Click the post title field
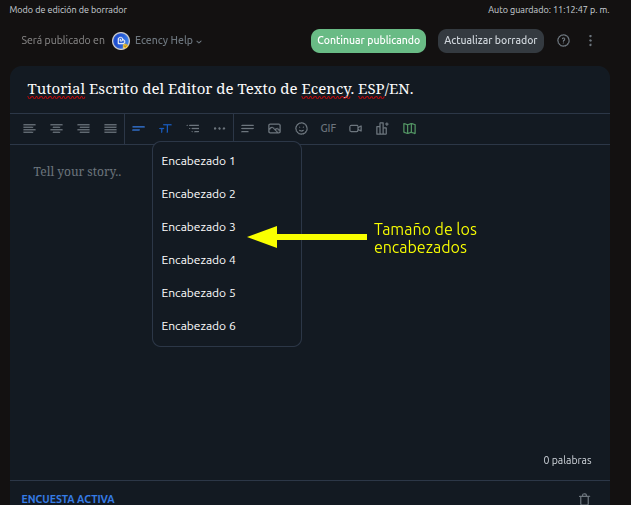 [x=310, y=89]
